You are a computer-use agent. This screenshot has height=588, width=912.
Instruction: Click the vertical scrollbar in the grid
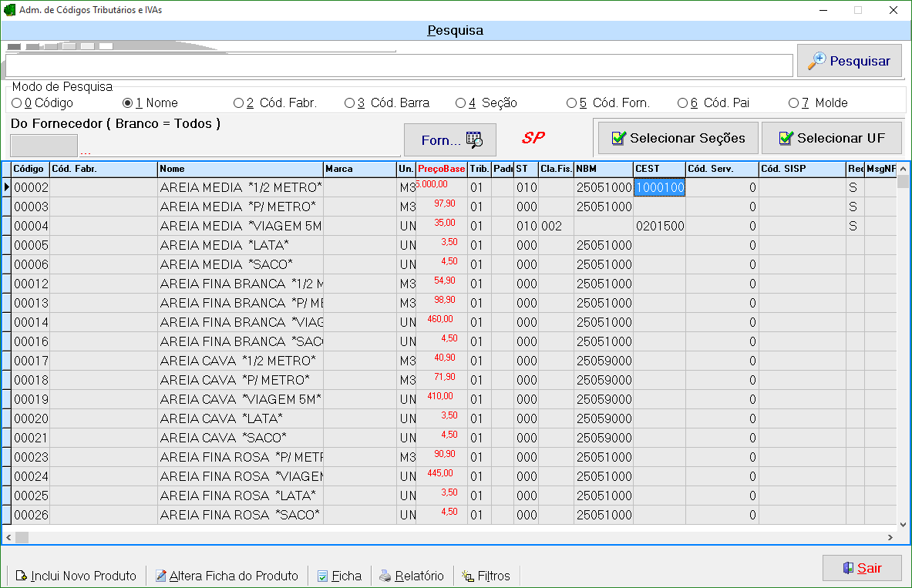pyautogui.click(x=902, y=347)
